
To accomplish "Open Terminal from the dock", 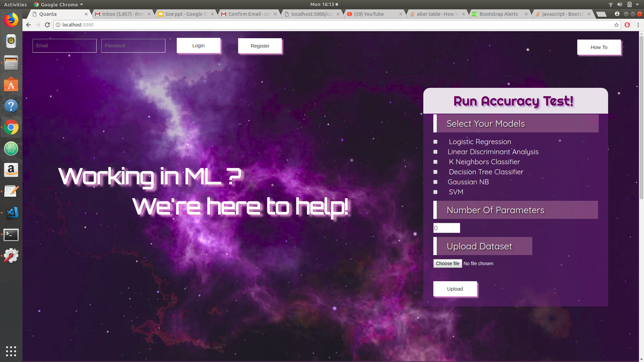I will click(x=11, y=235).
